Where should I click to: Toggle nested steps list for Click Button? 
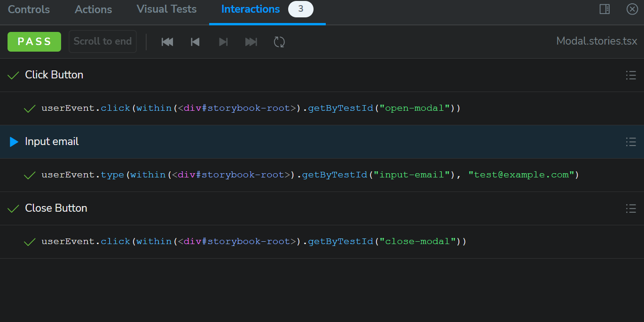631,75
